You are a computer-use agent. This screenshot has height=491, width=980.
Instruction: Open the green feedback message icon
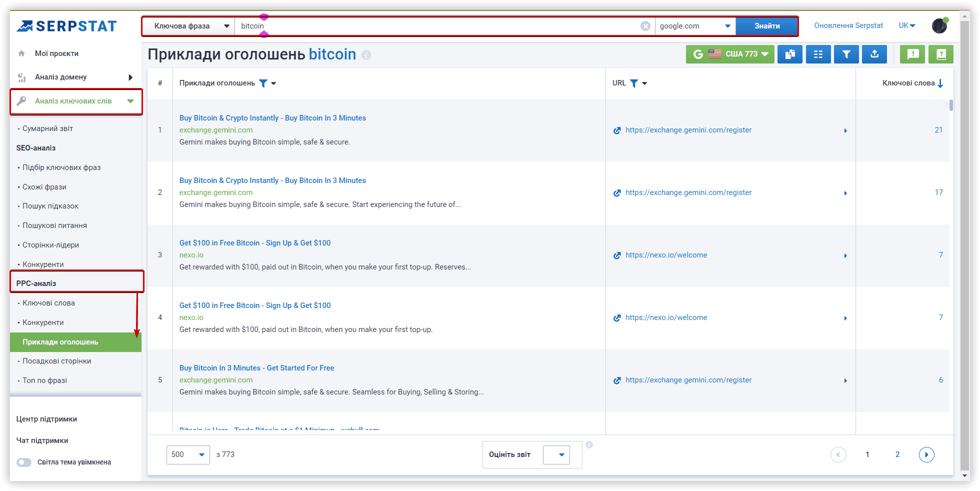[912, 54]
